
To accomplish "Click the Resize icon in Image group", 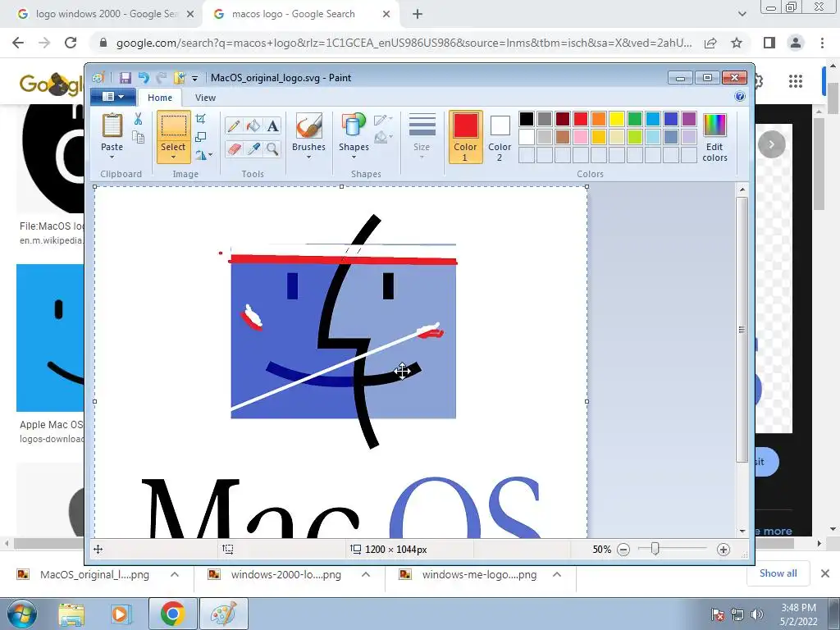I will click(x=201, y=137).
